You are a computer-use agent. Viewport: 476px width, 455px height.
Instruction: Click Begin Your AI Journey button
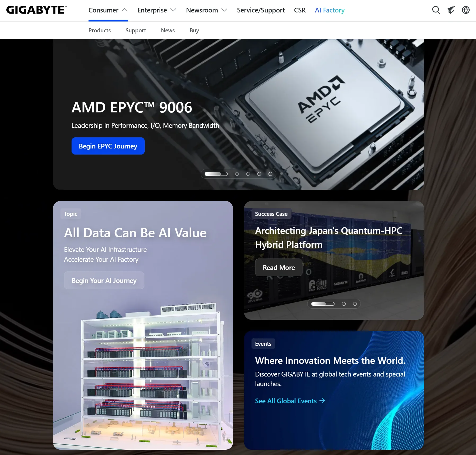[104, 280]
